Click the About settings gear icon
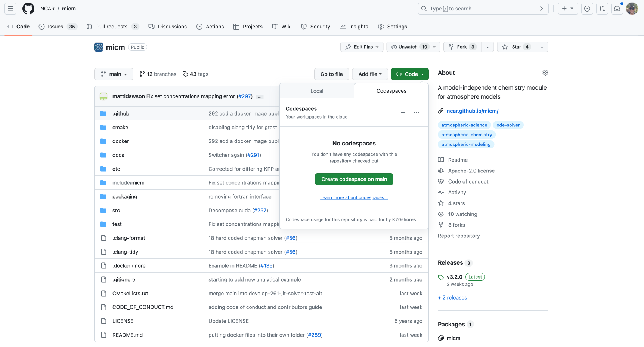644x347 pixels. point(545,73)
